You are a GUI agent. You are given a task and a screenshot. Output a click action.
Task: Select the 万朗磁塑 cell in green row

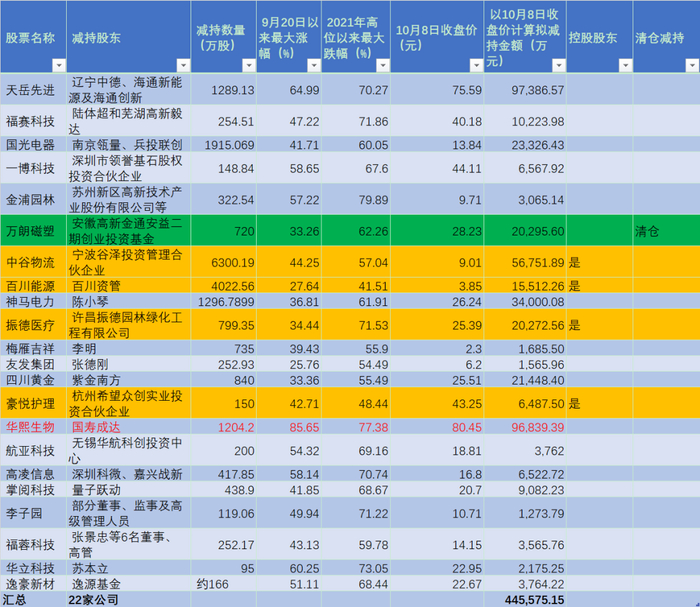[33, 231]
